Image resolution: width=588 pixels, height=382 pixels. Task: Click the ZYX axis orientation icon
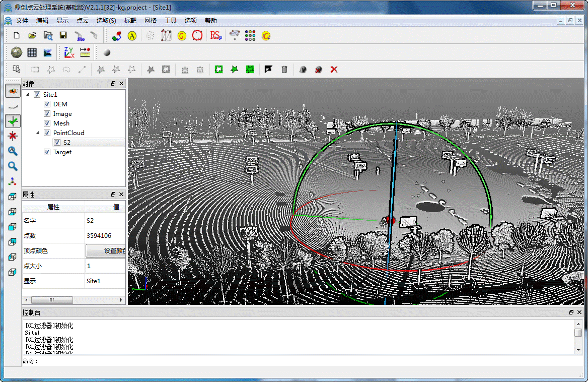(69, 52)
